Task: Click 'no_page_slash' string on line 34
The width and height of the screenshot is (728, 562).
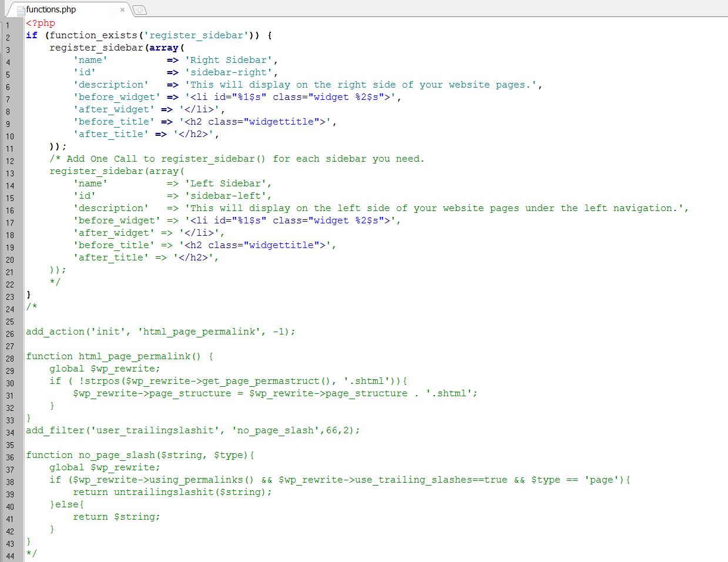Action: [x=276, y=430]
